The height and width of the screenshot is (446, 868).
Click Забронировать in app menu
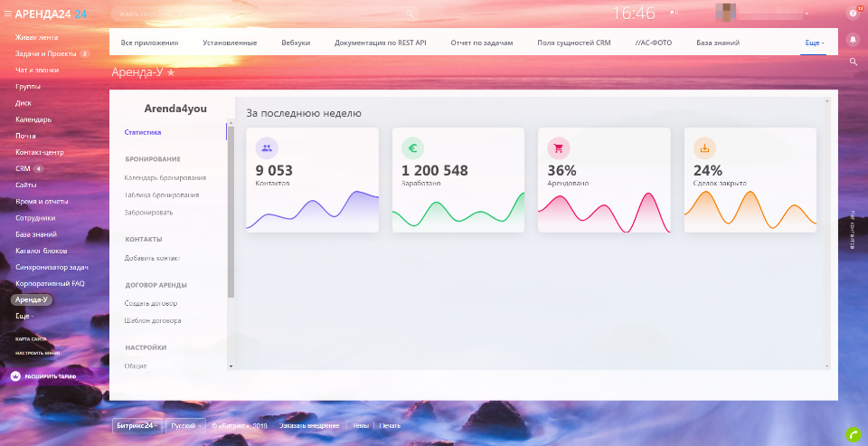(148, 213)
